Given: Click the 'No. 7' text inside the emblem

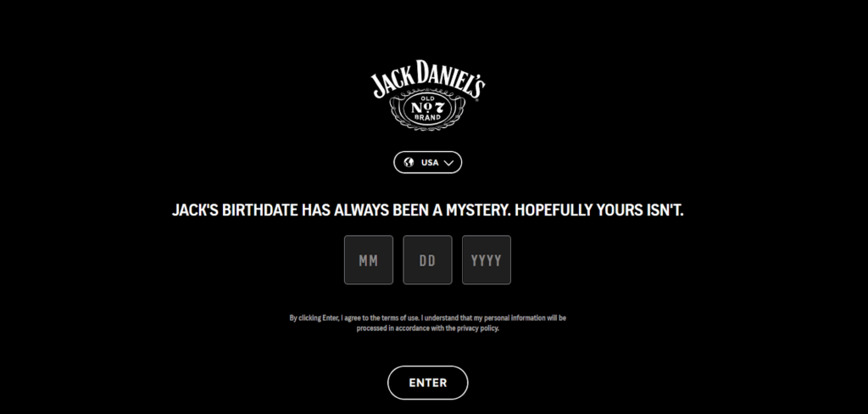Looking at the screenshot, I should pos(427,108).
